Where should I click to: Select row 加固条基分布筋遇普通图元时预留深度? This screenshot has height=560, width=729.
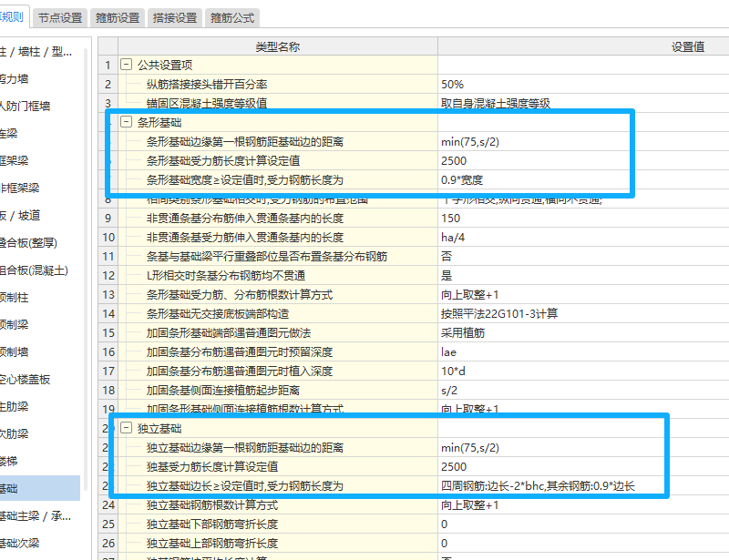click(278, 351)
